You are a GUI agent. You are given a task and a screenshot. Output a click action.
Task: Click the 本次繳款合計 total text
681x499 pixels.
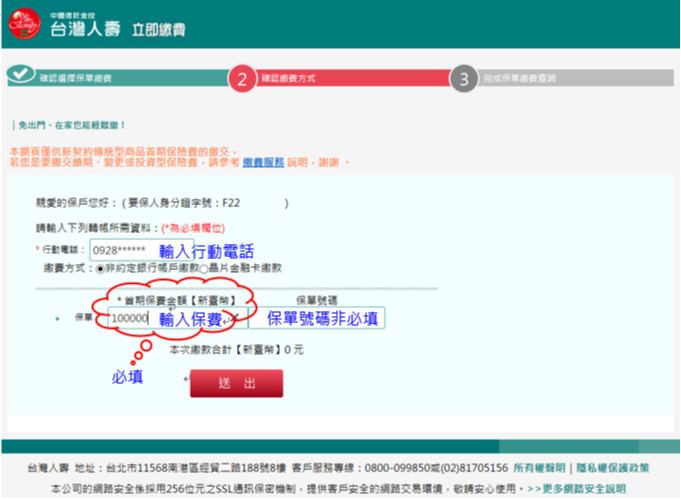(x=236, y=350)
